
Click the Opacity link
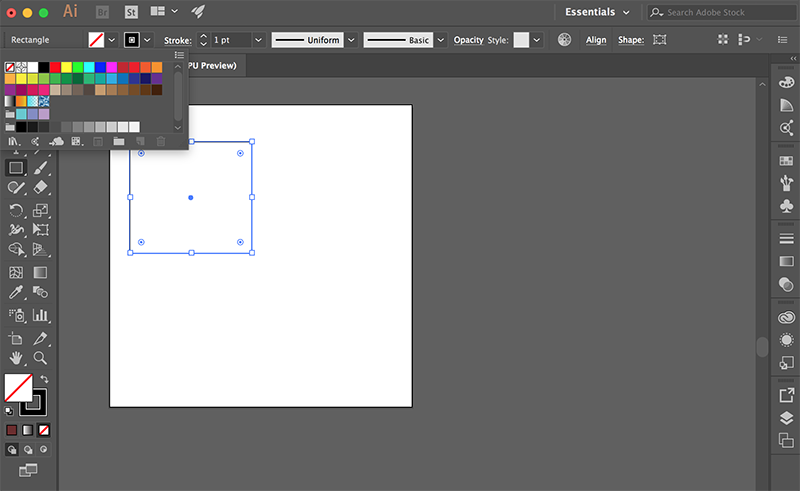(468, 40)
